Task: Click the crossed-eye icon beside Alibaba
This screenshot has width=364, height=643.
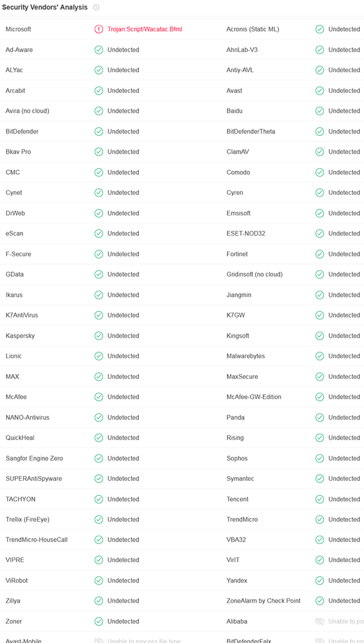Action: (320, 621)
